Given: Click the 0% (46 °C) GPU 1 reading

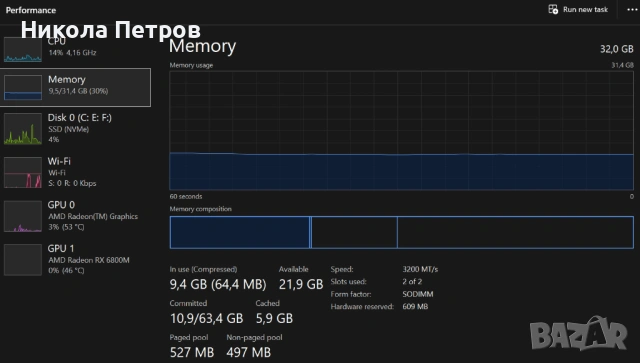Looking at the screenshot, I should click(66, 271).
